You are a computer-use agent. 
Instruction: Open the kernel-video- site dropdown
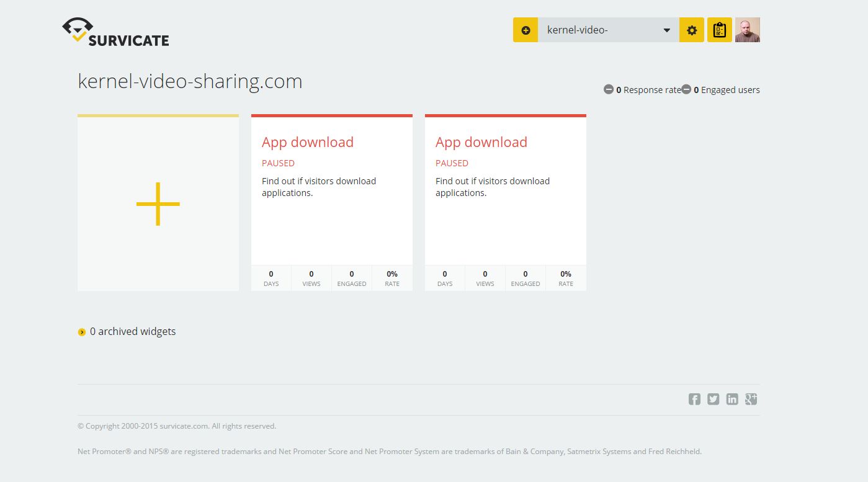pos(608,30)
